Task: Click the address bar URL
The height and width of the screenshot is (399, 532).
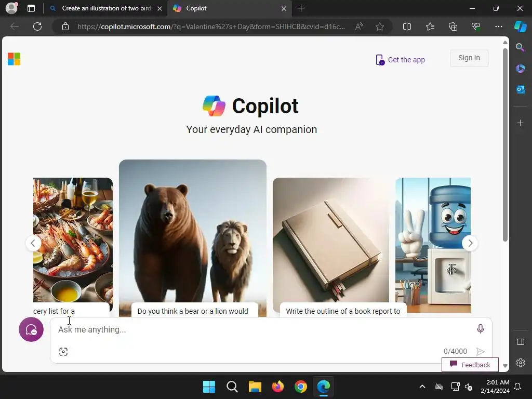Action: coord(211,26)
